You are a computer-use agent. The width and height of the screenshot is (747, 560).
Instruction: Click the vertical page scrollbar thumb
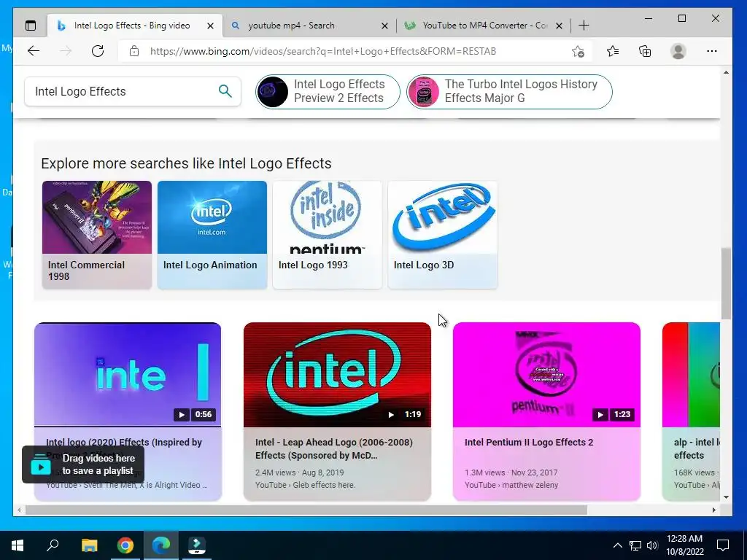coord(726,284)
